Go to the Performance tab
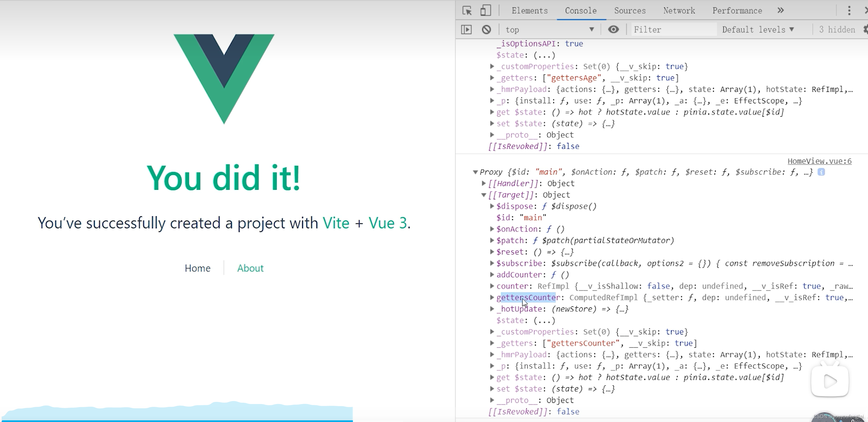 click(737, 10)
